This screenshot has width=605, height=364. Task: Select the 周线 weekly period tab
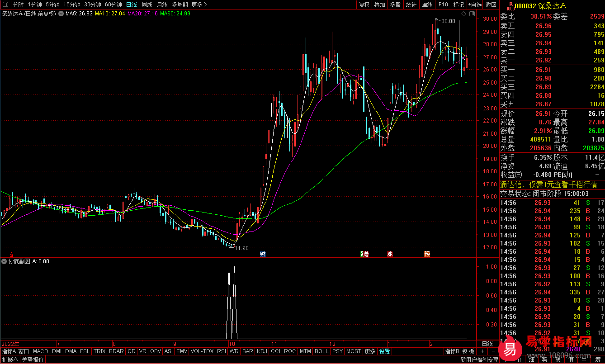click(x=147, y=5)
